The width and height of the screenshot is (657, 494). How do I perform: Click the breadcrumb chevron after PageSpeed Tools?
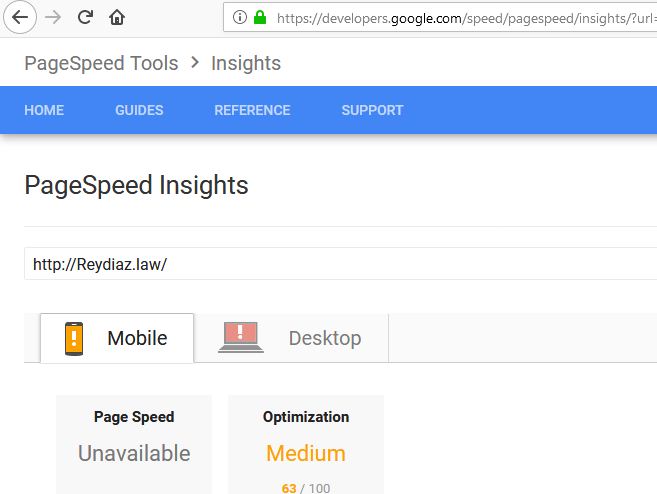click(195, 63)
